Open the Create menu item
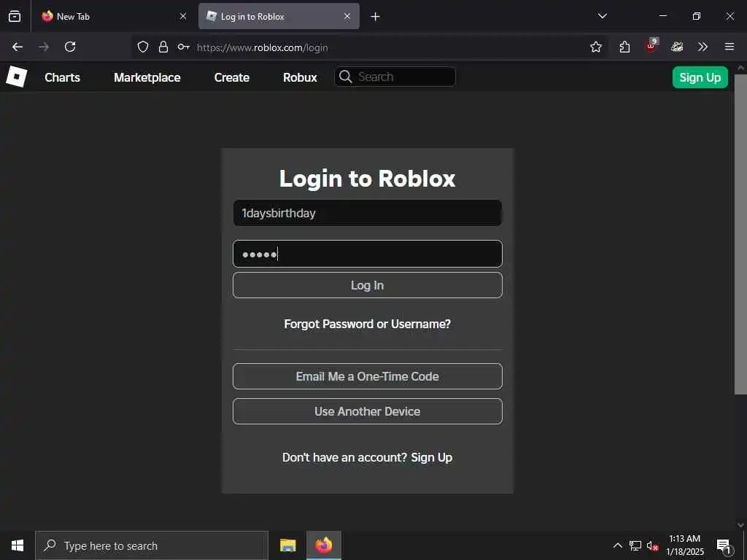Viewport: 747px width, 560px height. pyautogui.click(x=232, y=77)
